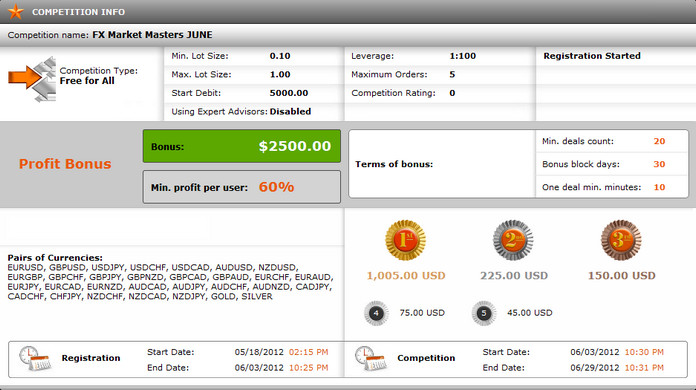The width and height of the screenshot is (696, 390).
Task: Click the orange arrow Competition Type icon
Action: 32,79
